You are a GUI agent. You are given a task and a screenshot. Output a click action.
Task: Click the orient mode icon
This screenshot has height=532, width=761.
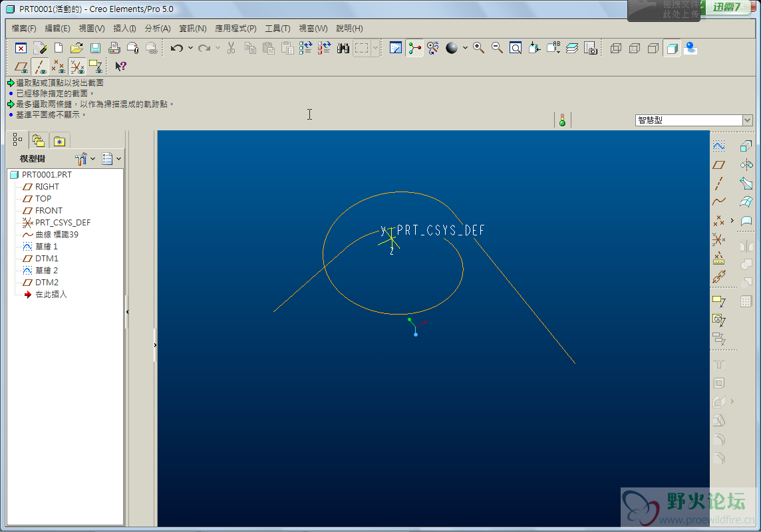click(x=433, y=48)
